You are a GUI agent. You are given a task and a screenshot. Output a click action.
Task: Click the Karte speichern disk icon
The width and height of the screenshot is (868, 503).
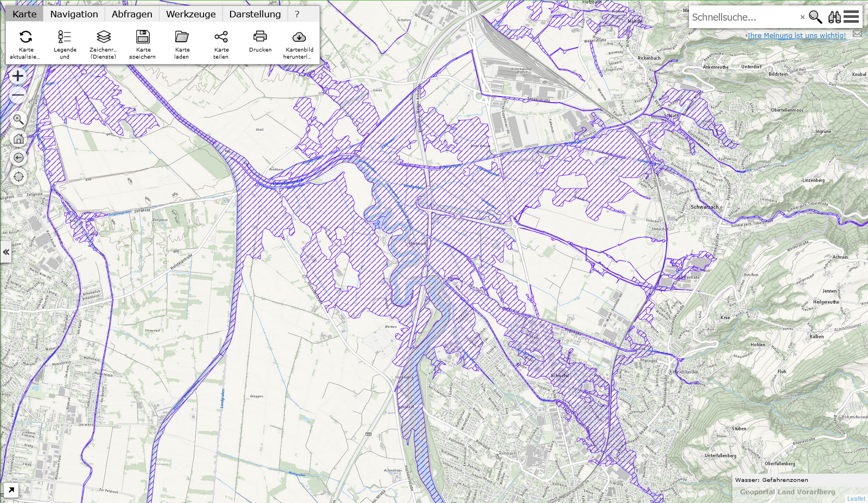tap(143, 37)
